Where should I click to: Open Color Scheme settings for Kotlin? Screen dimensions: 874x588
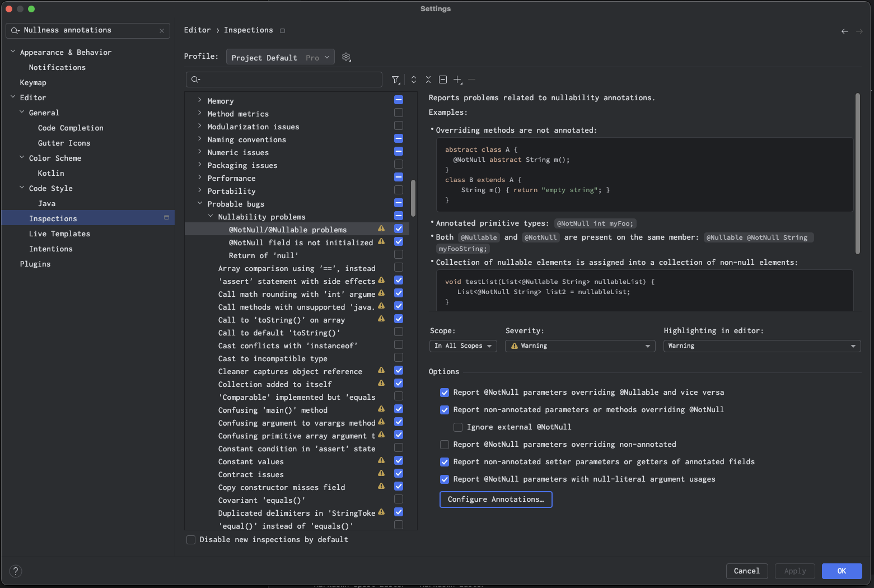50,173
